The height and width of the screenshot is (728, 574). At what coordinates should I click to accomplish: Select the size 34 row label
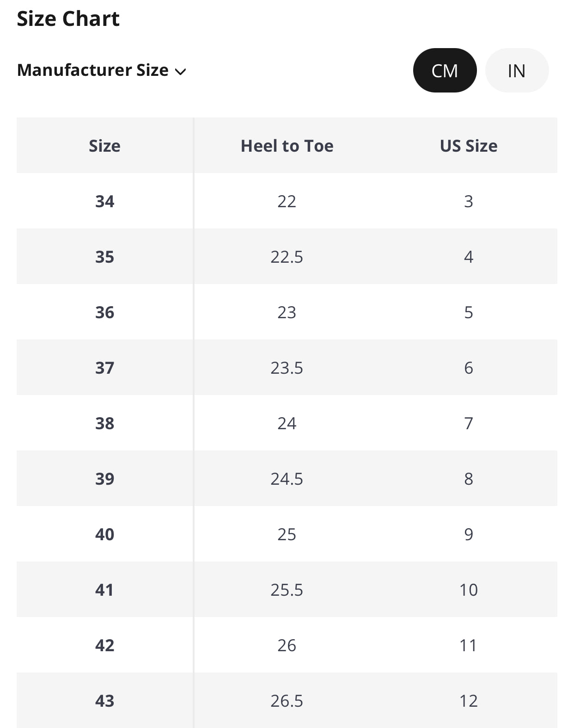104,201
